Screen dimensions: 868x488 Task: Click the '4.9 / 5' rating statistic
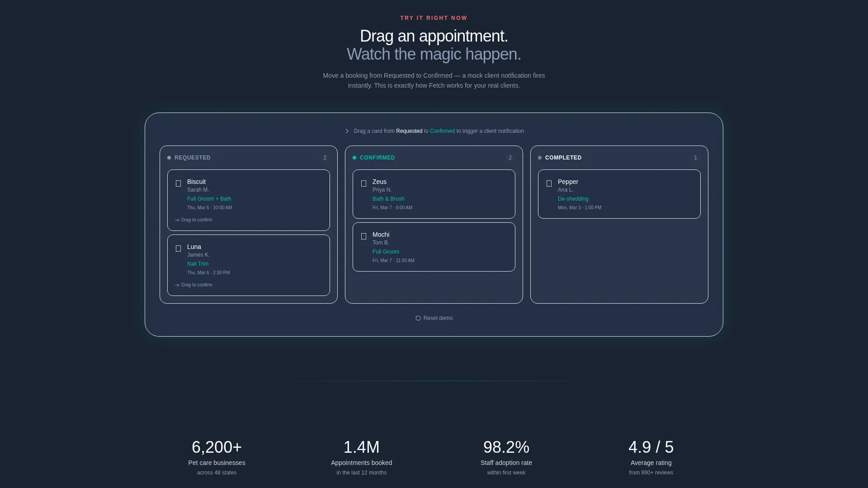click(651, 447)
